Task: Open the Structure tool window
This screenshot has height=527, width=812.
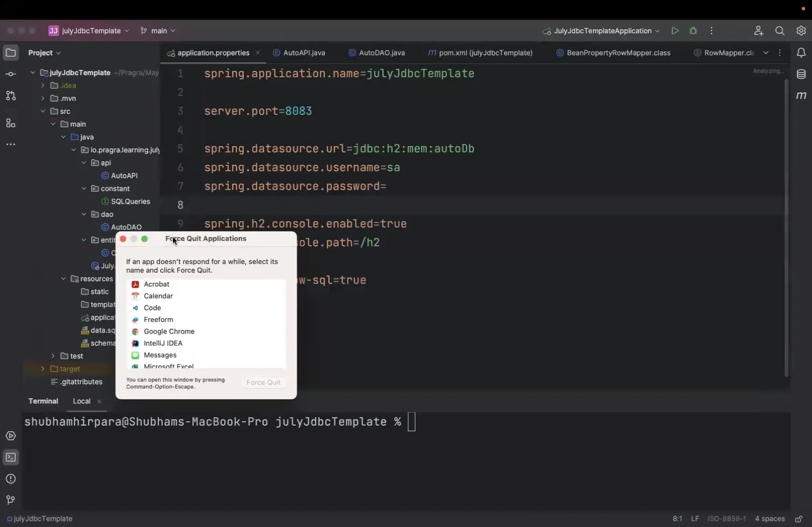Action: pos(11,123)
